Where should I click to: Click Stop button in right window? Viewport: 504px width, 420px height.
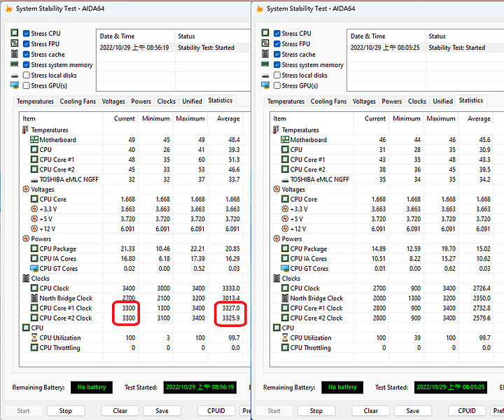[316, 411]
